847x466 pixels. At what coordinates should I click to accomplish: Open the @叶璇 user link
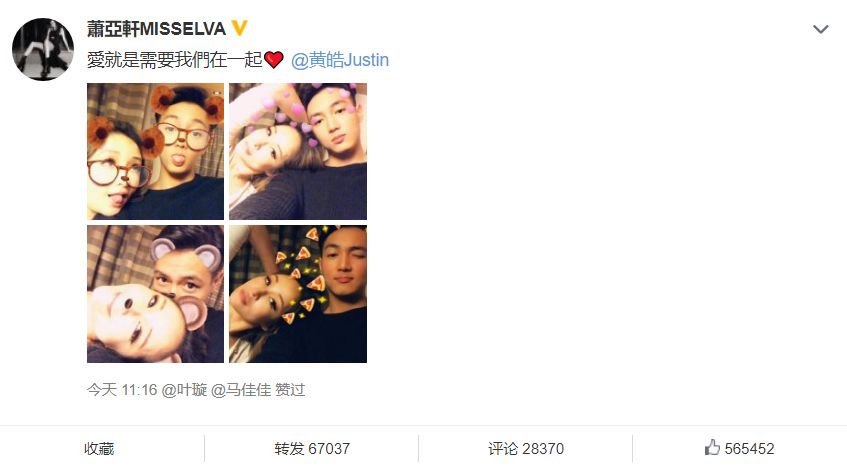pyautogui.click(x=184, y=389)
